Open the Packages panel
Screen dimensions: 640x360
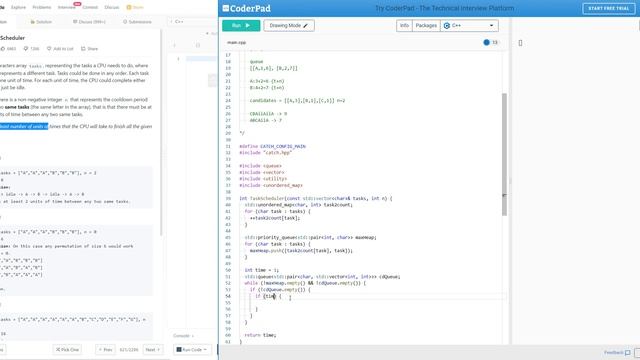[426, 25]
